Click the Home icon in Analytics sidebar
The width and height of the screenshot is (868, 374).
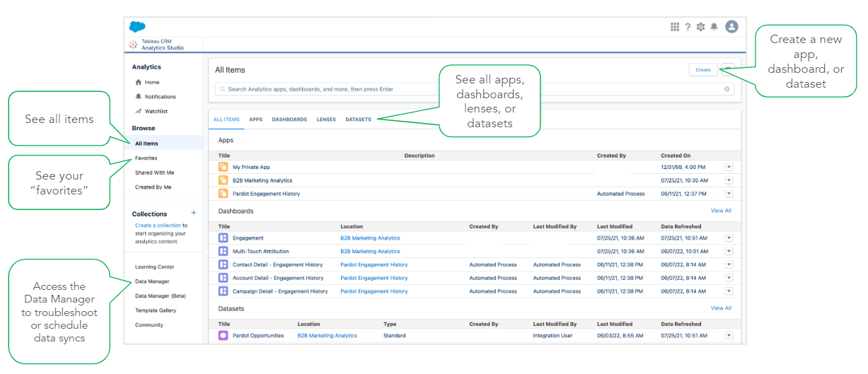139,82
